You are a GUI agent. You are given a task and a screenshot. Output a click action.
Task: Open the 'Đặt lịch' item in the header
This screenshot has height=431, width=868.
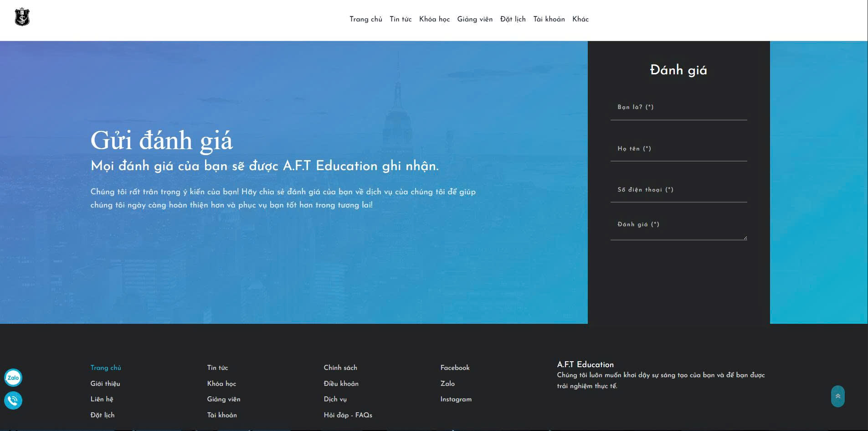[513, 19]
